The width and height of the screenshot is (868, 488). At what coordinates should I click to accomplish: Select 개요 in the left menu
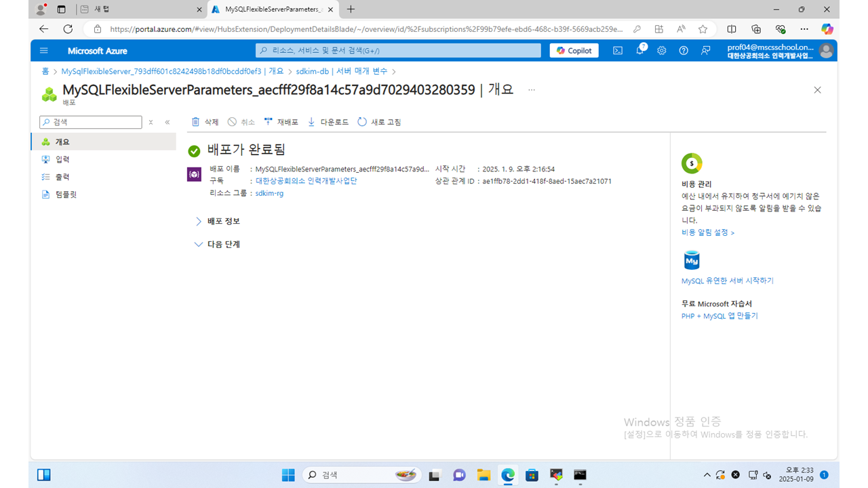(103, 142)
